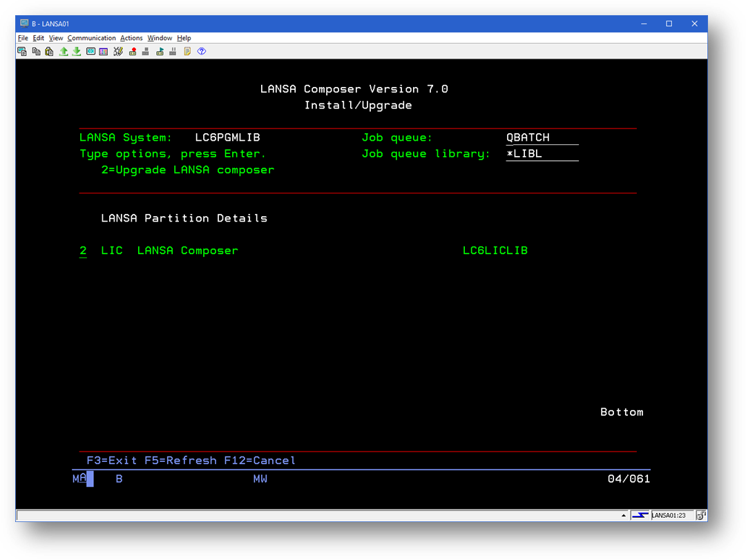Open the Edit menu
Viewport: 746px width, 560px height.
(x=39, y=38)
